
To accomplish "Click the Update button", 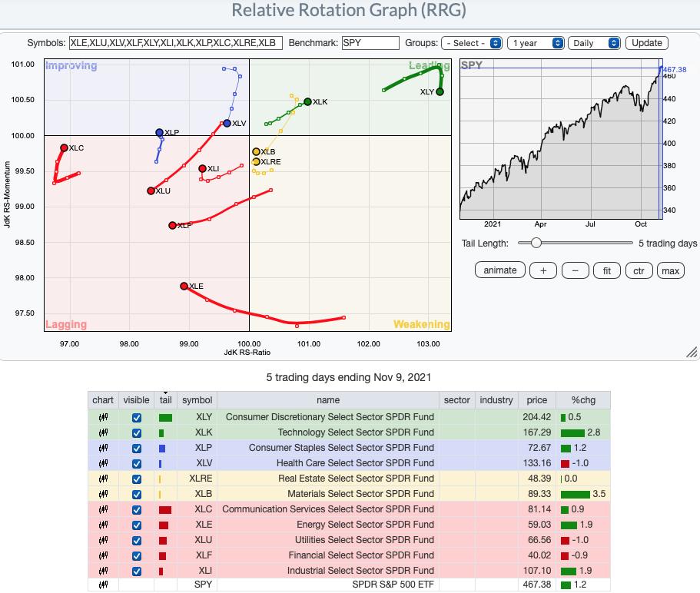I will (647, 43).
